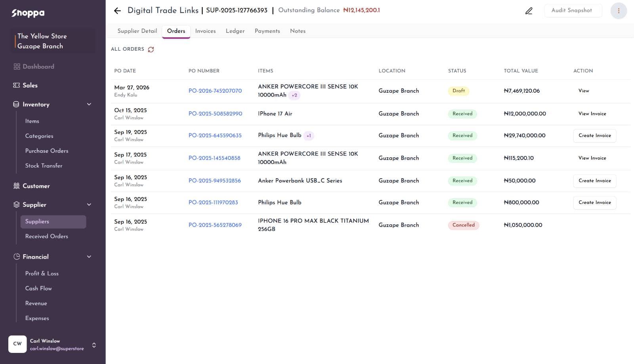Click the pencil edit icon in header
634x364 pixels.
529,11
